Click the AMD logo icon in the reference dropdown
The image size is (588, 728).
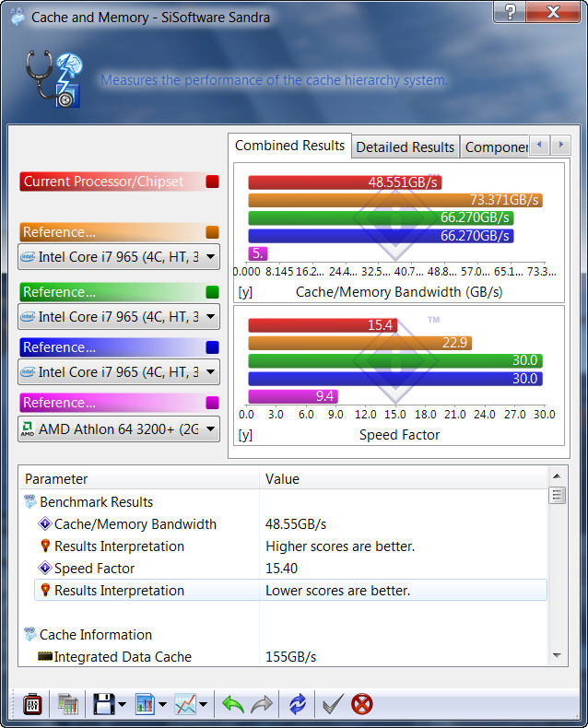(28, 429)
